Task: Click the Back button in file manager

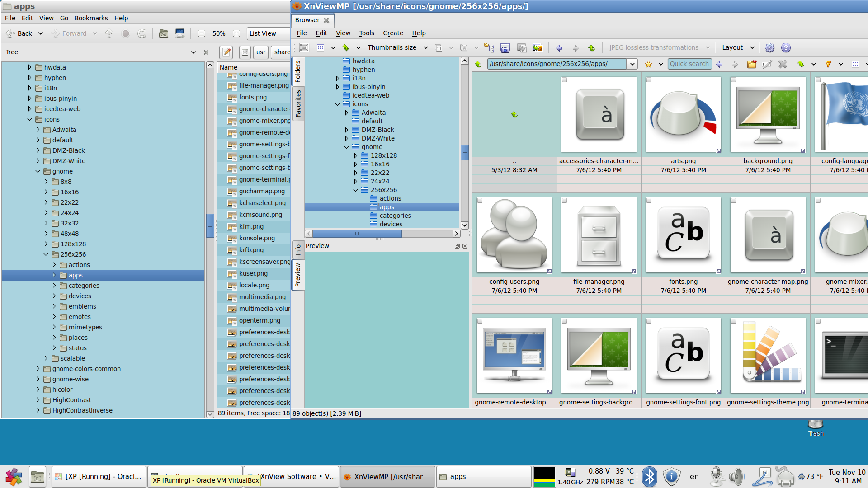Action: (19, 33)
